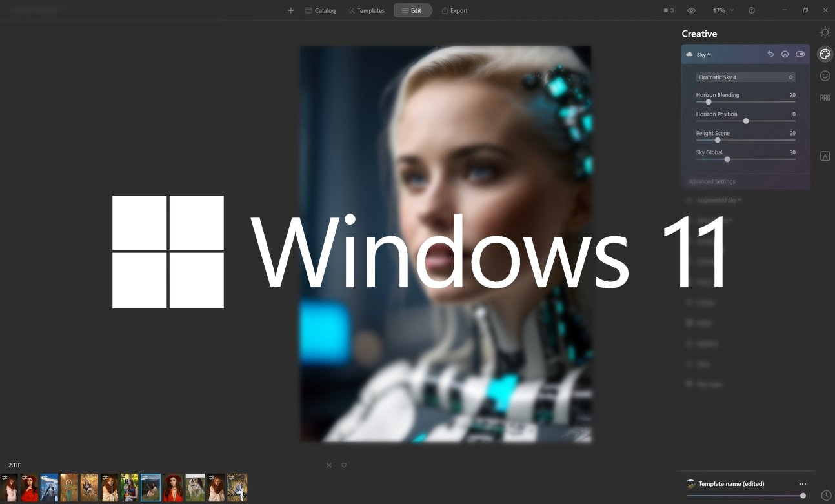This screenshot has height=504, width=835.
Task: Open the three-dots template options menu
Action: click(803, 484)
